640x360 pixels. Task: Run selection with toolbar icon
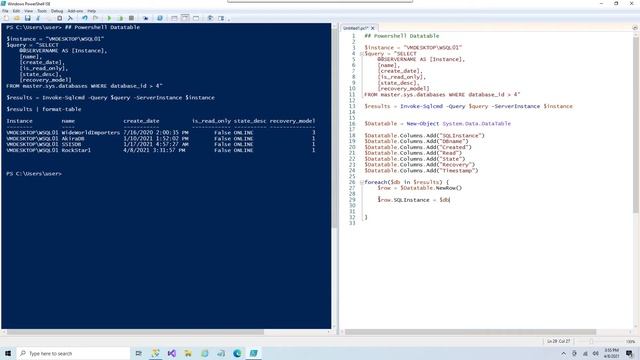tap(120, 18)
